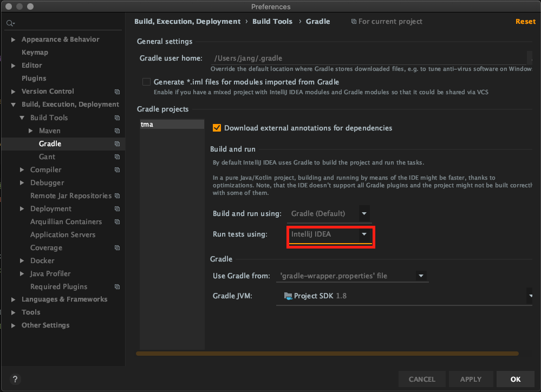Click the project-level icon beside Required Plugins
Image resolution: width=541 pixels, height=392 pixels.
(x=118, y=287)
